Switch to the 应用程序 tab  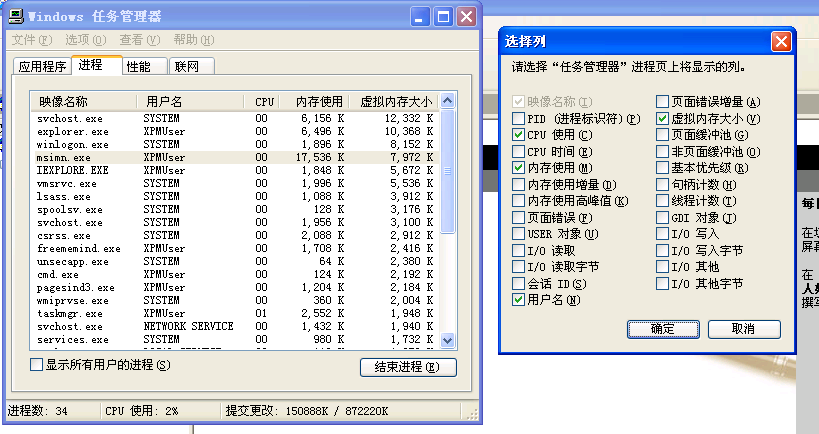coord(42,66)
